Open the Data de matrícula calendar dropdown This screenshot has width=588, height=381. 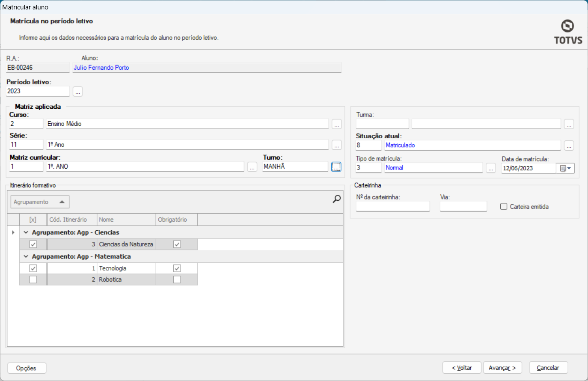[566, 168]
